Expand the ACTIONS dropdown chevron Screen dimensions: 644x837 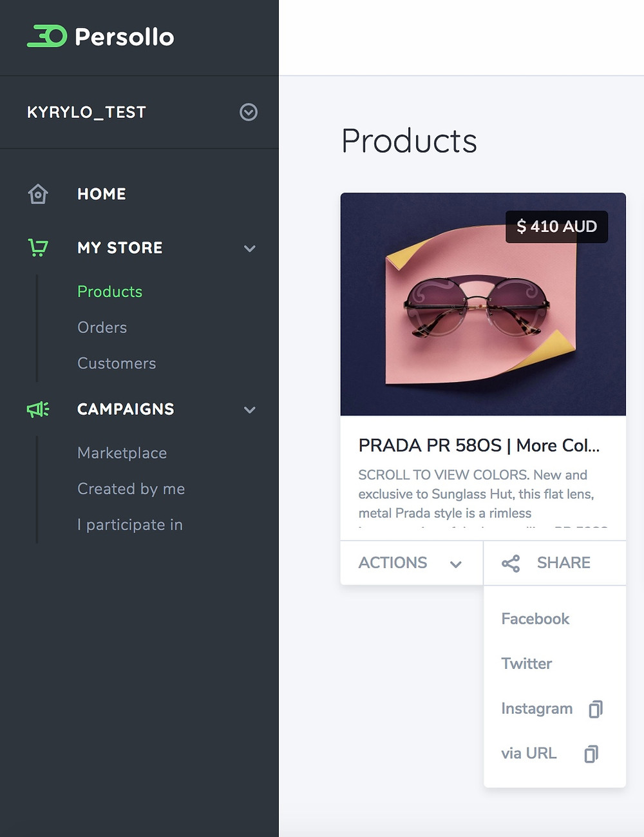click(456, 564)
